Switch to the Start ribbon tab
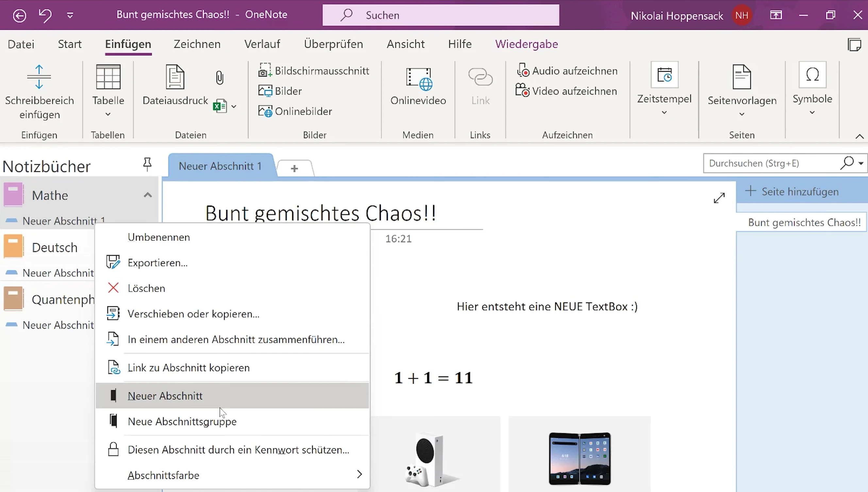The image size is (868, 492). tap(70, 44)
